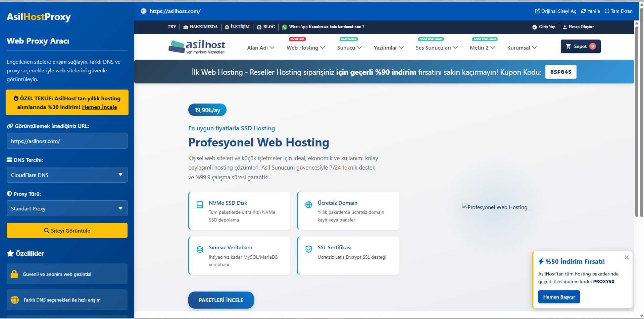This screenshot has height=319, width=644.
Task: Click the Güvenli ve anonim web gezintisi text
Action: (57, 274)
